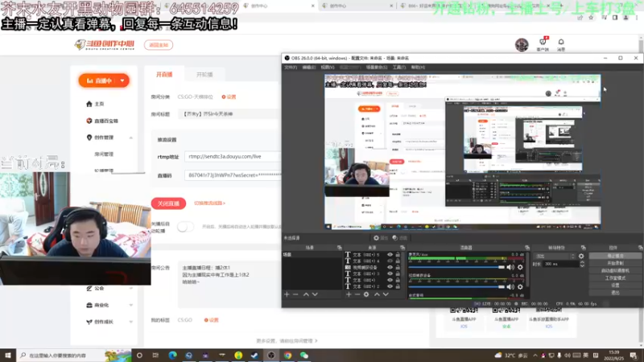Open 淡出 transition type dropdown
The image size is (644, 362).
pos(554,256)
